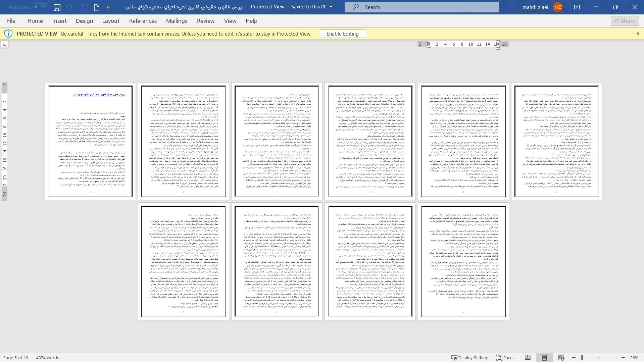Open the Design tab
Screen dimensions: 644x362
point(84,21)
